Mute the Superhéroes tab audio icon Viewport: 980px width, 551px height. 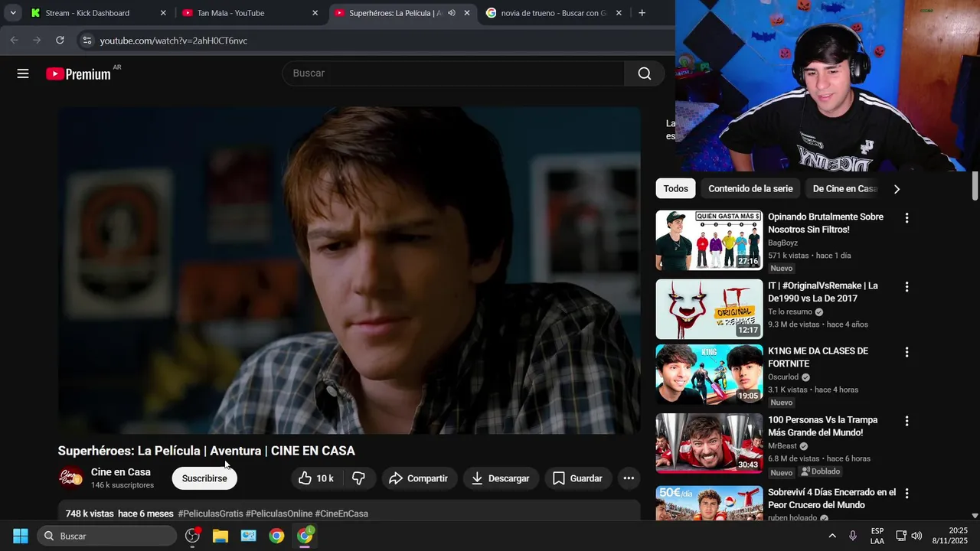click(452, 13)
